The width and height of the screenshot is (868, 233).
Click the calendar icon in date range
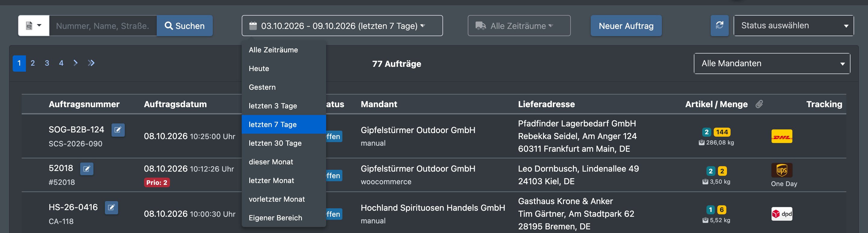point(253,26)
